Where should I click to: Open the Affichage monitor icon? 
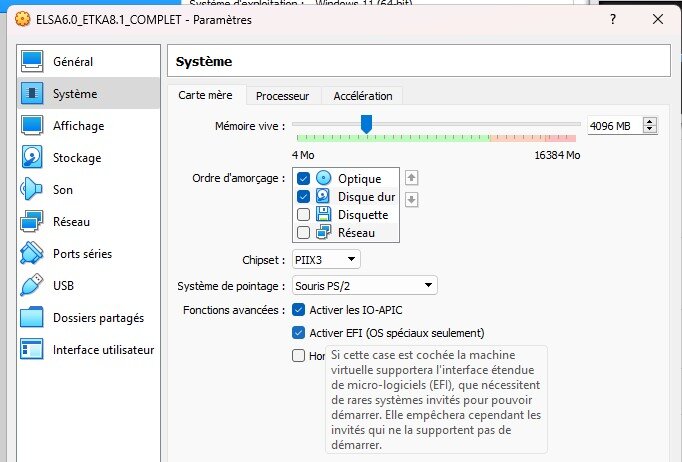tap(32, 125)
